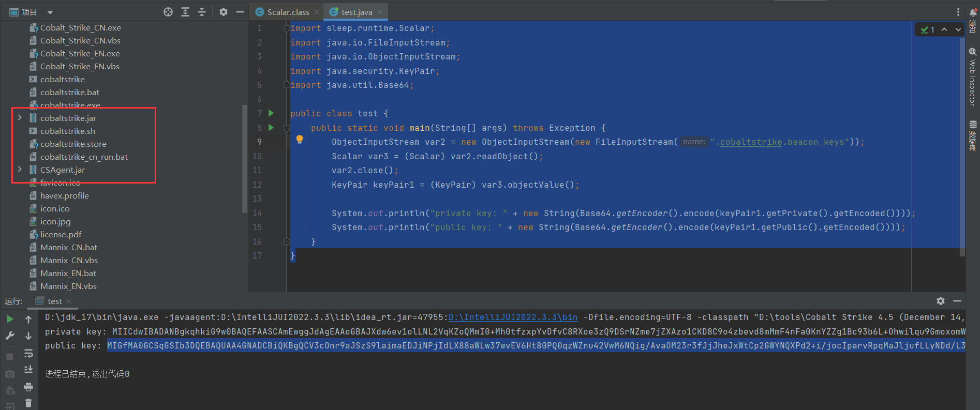Click line number 9 in gutter
The width and height of the screenshot is (980, 410).
pyautogui.click(x=259, y=142)
